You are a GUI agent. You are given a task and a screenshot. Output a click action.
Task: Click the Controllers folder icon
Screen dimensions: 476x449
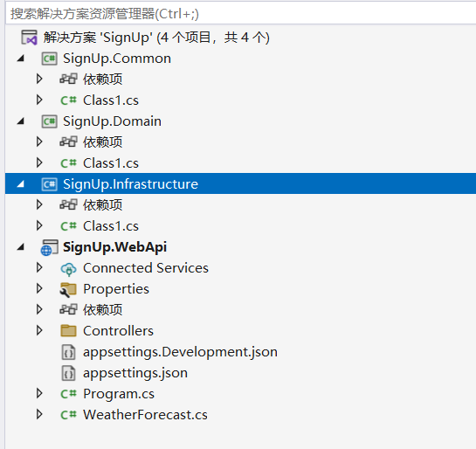tap(68, 331)
